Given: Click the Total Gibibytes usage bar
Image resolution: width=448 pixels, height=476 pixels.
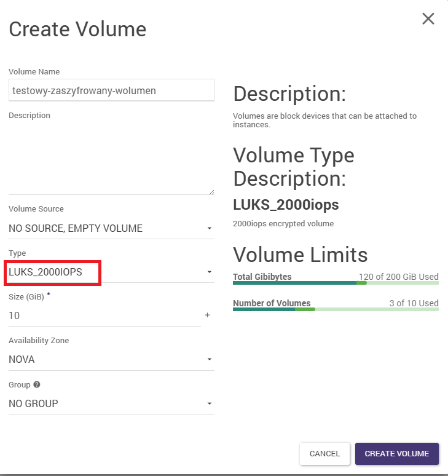Looking at the screenshot, I should coord(336,283).
